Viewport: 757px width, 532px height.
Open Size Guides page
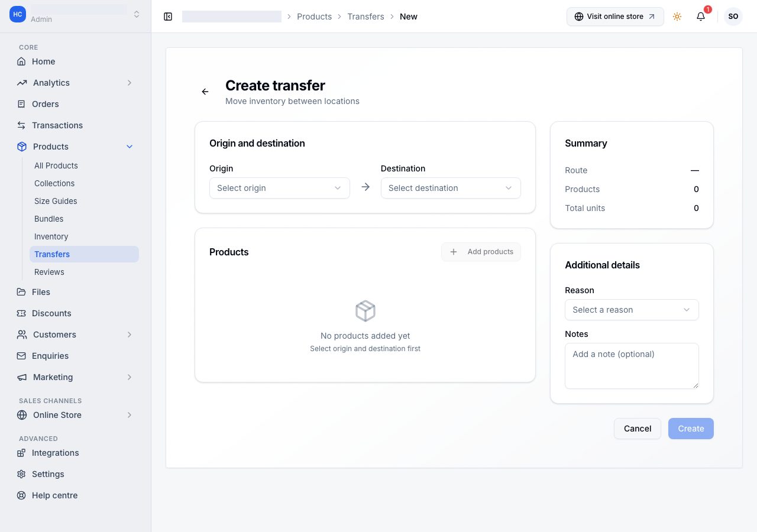pyautogui.click(x=84, y=201)
